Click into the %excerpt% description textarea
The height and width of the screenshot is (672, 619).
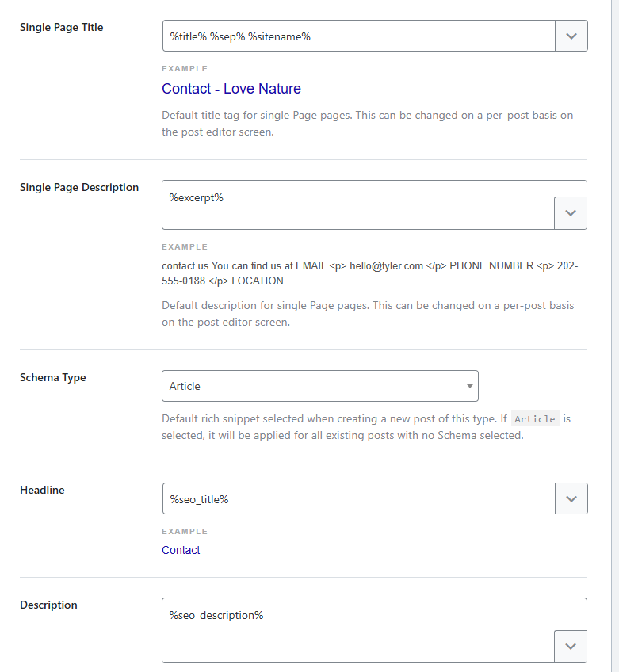[357, 204]
